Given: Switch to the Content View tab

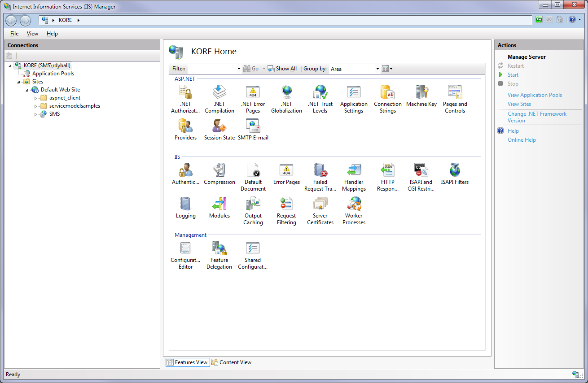Looking at the screenshot, I should [x=231, y=362].
